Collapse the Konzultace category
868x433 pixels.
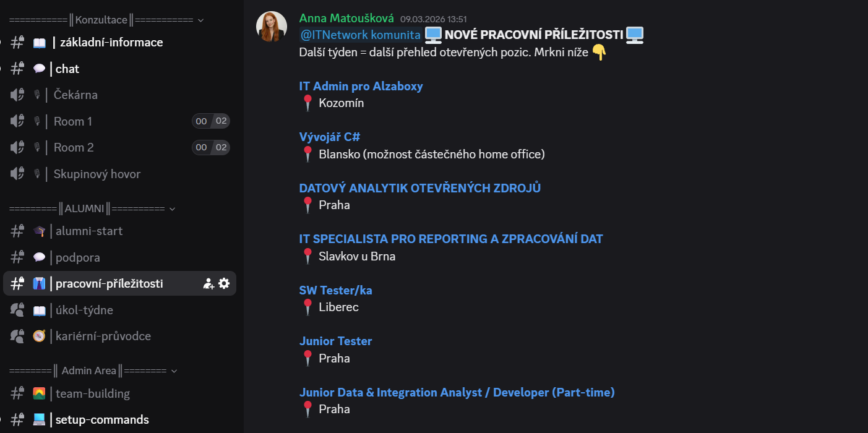[200, 20]
